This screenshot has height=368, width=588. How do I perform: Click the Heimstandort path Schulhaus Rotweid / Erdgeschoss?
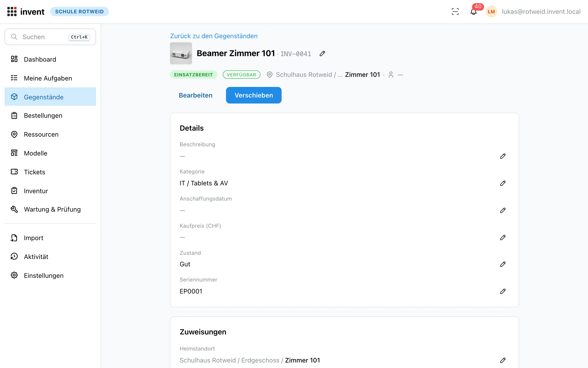click(229, 360)
